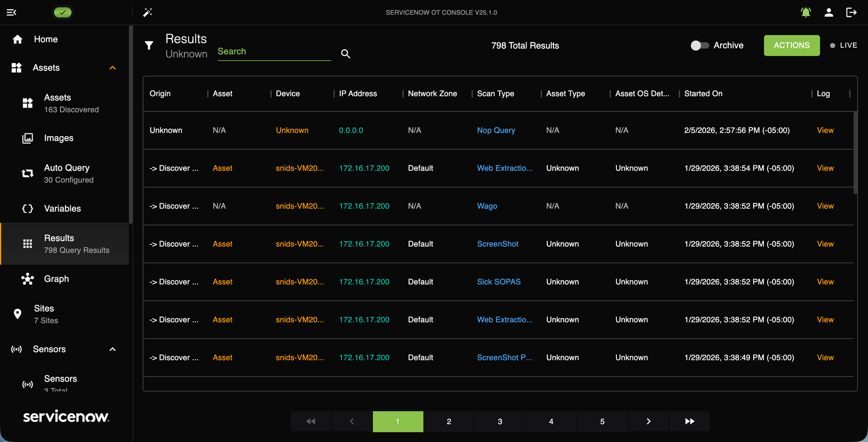Sort by IP Address column header
The image size is (868, 442).
(358, 94)
